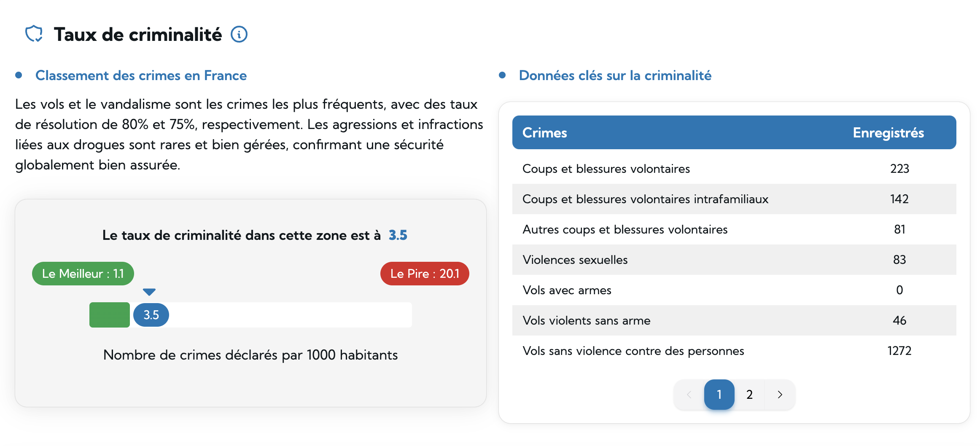Click the right chevron to go to next page
The height and width of the screenshot is (446, 980).
779,395
